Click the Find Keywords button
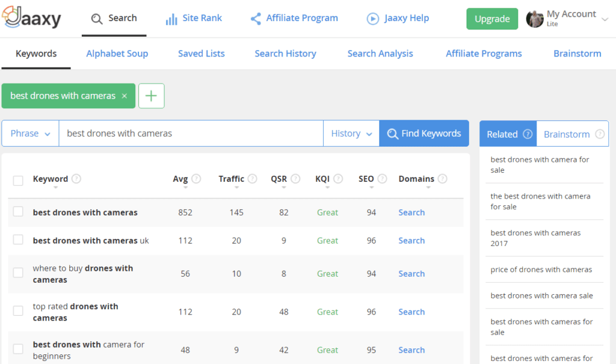 tap(424, 134)
